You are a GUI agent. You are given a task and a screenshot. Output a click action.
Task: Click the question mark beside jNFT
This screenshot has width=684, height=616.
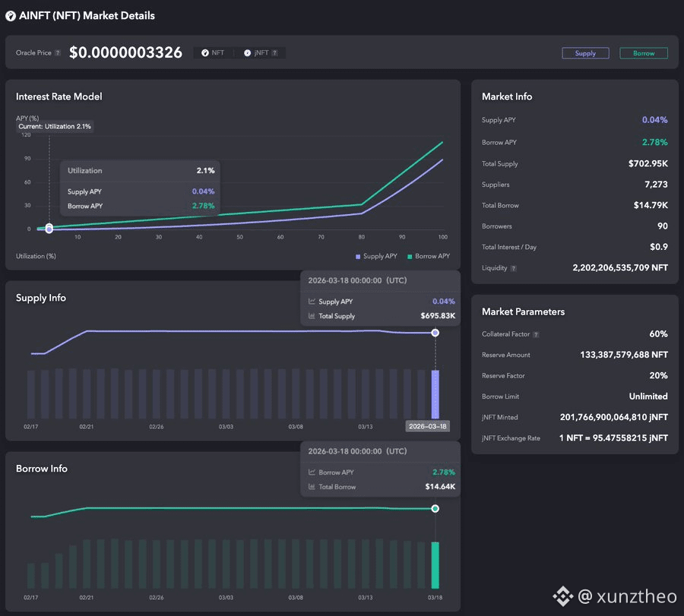coord(274,53)
